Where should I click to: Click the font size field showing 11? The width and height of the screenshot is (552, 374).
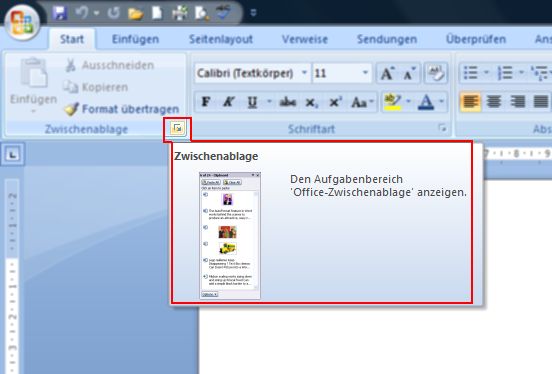pos(336,73)
